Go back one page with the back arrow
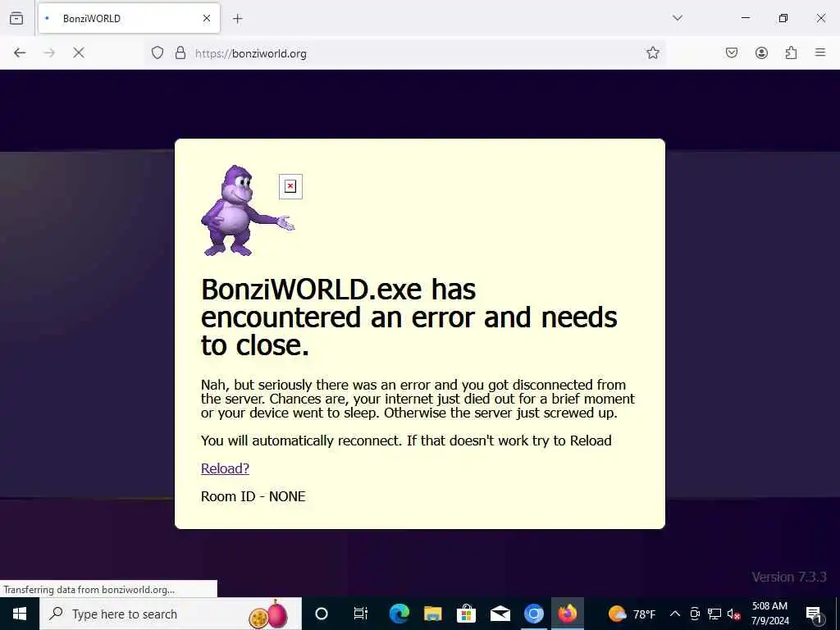840x630 pixels. pos(20,52)
